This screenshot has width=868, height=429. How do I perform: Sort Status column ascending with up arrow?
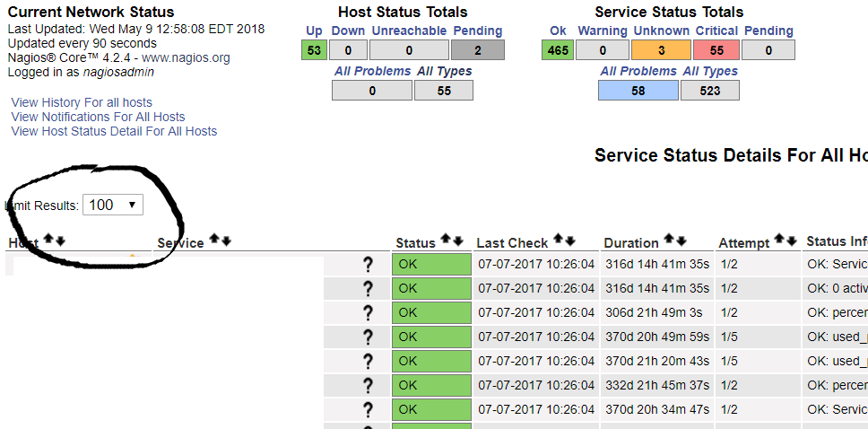[x=445, y=241]
